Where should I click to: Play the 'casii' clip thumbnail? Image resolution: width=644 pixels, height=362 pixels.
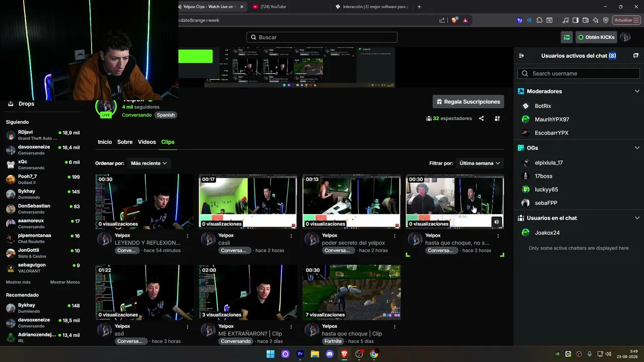248,202
